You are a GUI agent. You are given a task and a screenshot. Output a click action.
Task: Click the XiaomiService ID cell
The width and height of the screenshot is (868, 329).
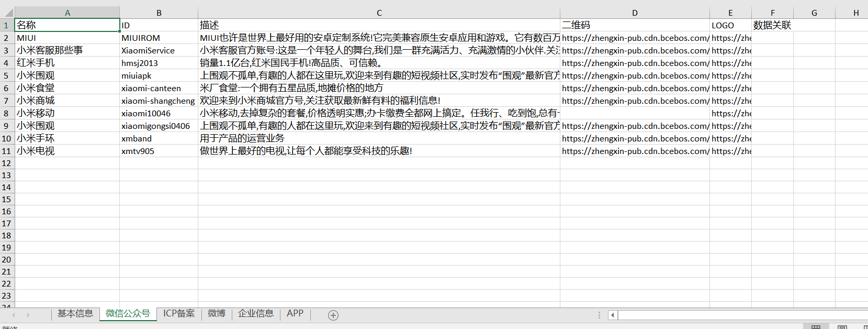[x=159, y=50]
